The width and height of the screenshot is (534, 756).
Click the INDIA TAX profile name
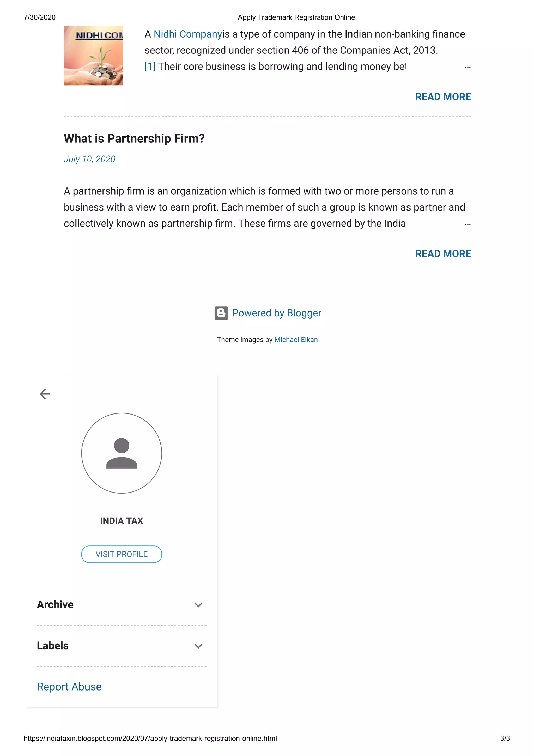point(122,521)
